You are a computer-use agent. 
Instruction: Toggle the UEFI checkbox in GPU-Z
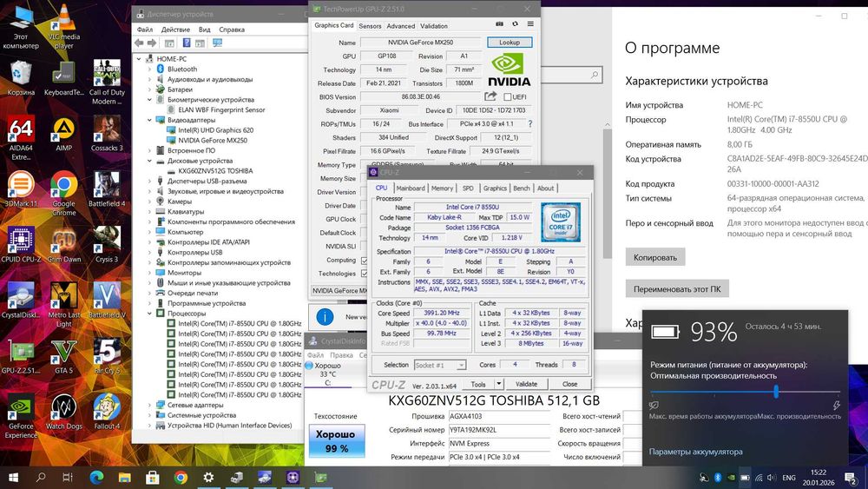point(507,97)
